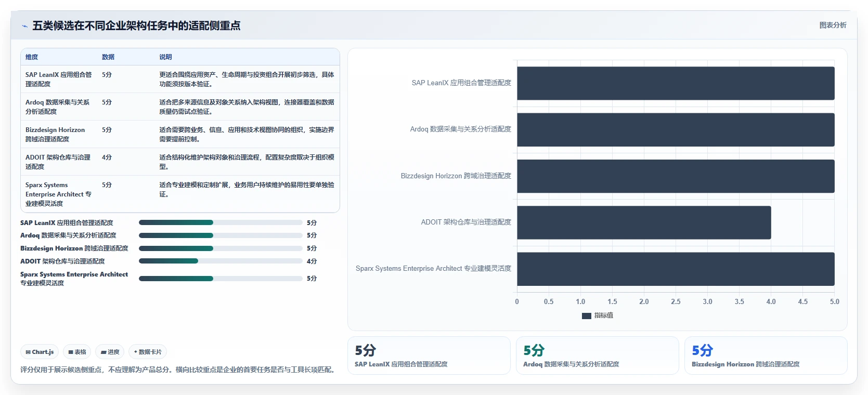Click the Sparx Systems Enterprise Architect progress bar

[221, 279]
